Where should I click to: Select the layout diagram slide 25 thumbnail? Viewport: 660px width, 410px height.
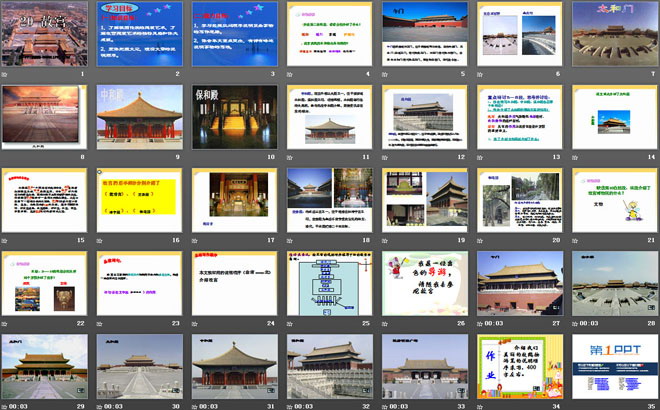[x=331, y=283]
